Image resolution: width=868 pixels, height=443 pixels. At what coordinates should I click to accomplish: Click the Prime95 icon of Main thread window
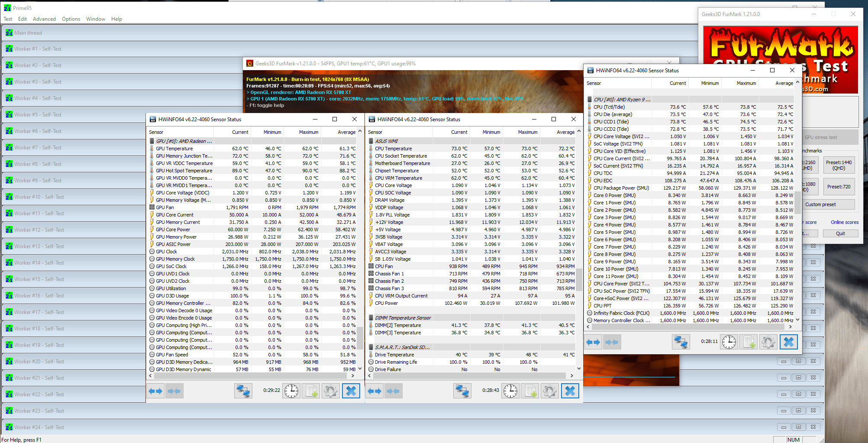click(x=9, y=32)
